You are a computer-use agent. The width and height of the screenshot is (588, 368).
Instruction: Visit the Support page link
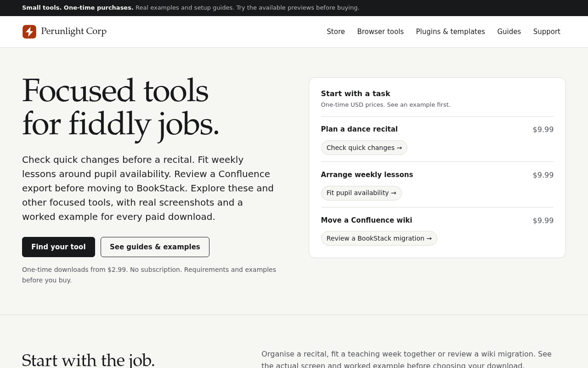(547, 32)
